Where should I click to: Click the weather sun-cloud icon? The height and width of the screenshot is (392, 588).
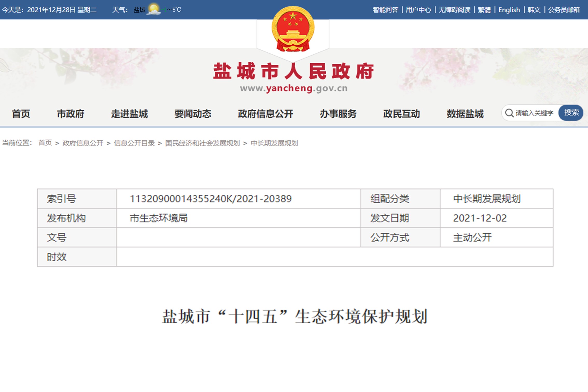pos(153,10)
